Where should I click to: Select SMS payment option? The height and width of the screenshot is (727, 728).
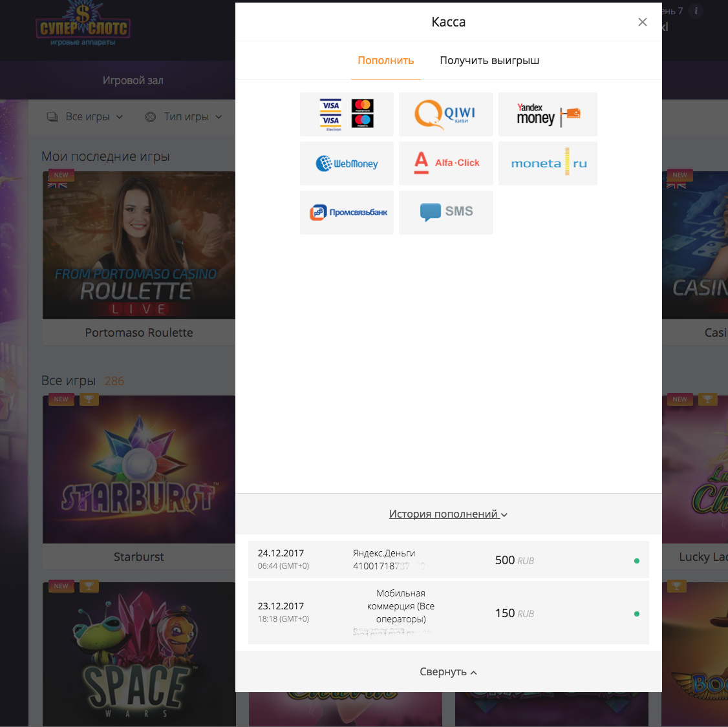(445, 213)
